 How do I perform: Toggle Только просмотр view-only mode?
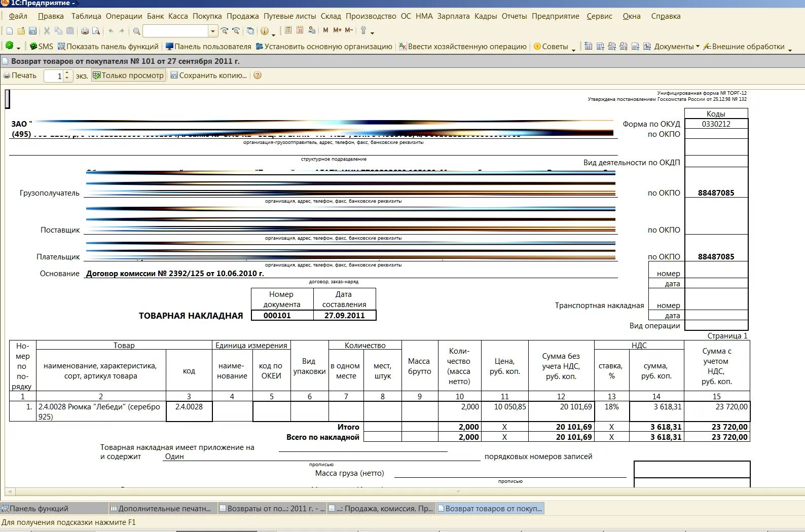pos(128,75)
